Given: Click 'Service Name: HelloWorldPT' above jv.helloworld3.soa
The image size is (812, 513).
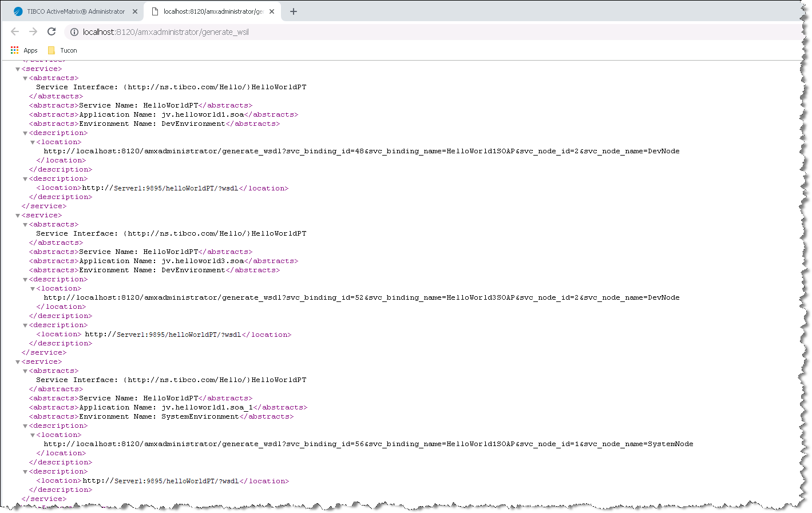Looking at the screenshot, I should (x=138, y=252).
